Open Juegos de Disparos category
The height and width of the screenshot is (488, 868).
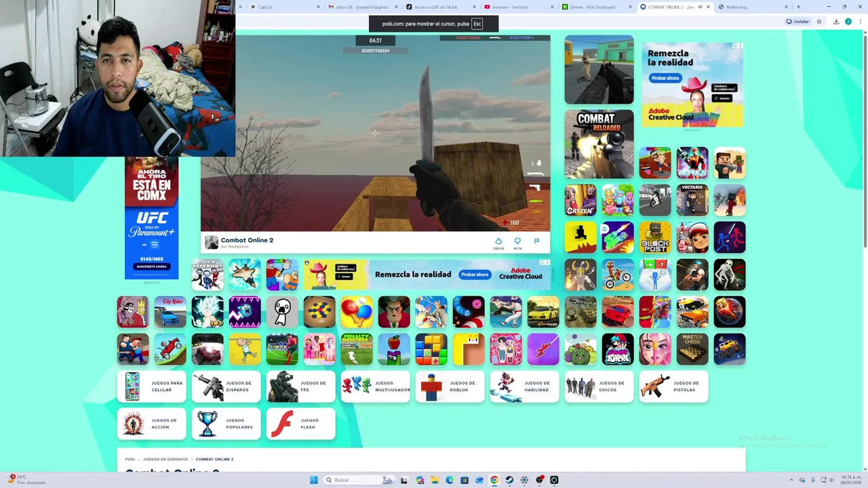pos(226,386)
